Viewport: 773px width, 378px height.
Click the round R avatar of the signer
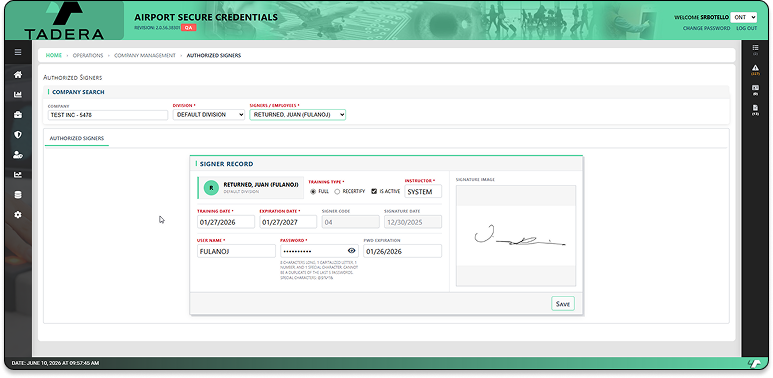click(211, 188)
